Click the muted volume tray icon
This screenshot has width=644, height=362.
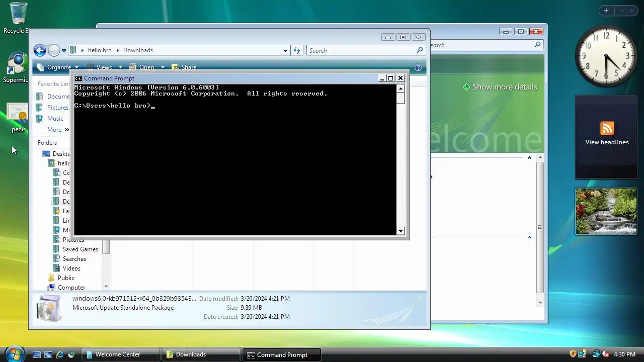pyautogui.click(x=606, y=354)
